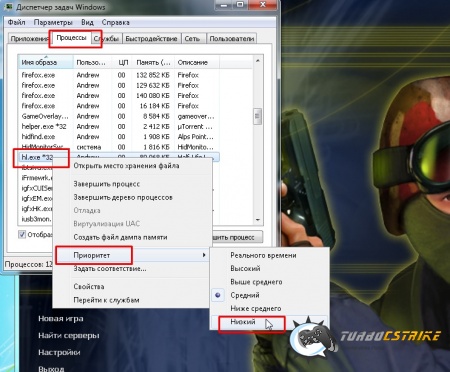Choose Завершить дерево процессов
This screenshot has height=372, width=450.
point(123,197)
